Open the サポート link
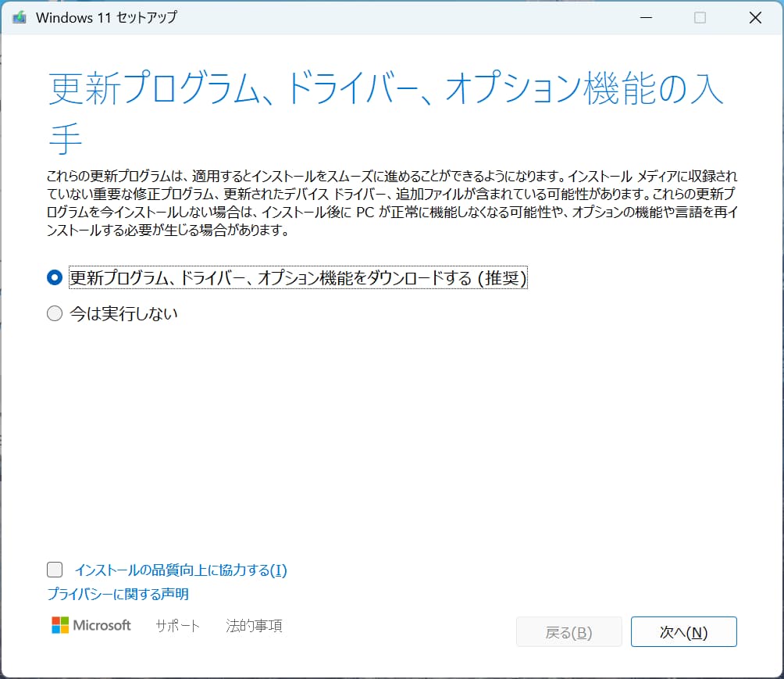 (177, 625)
